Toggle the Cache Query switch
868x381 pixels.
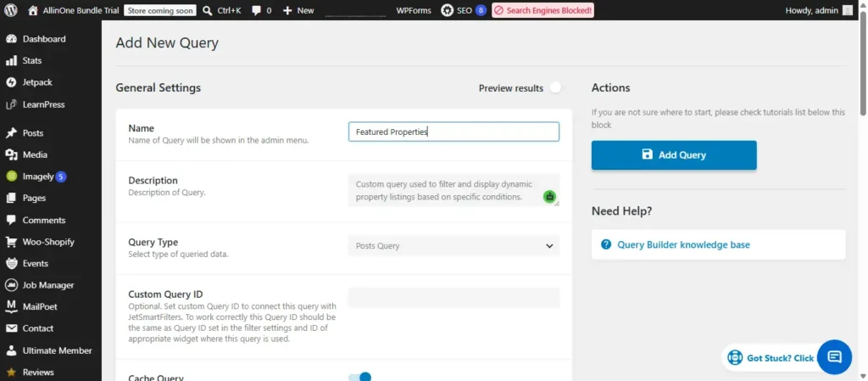point(359,378)
